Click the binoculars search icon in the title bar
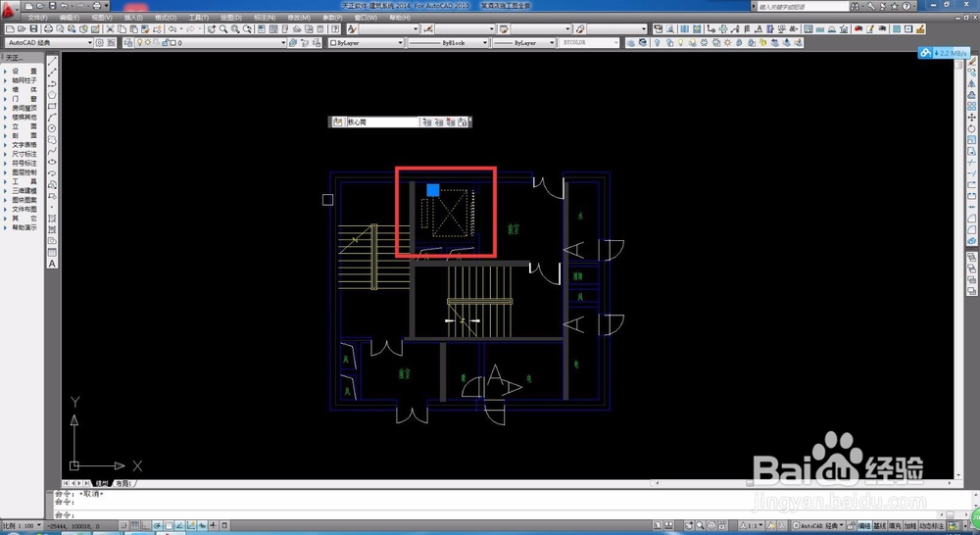980x535 pixels. point(855,6)
